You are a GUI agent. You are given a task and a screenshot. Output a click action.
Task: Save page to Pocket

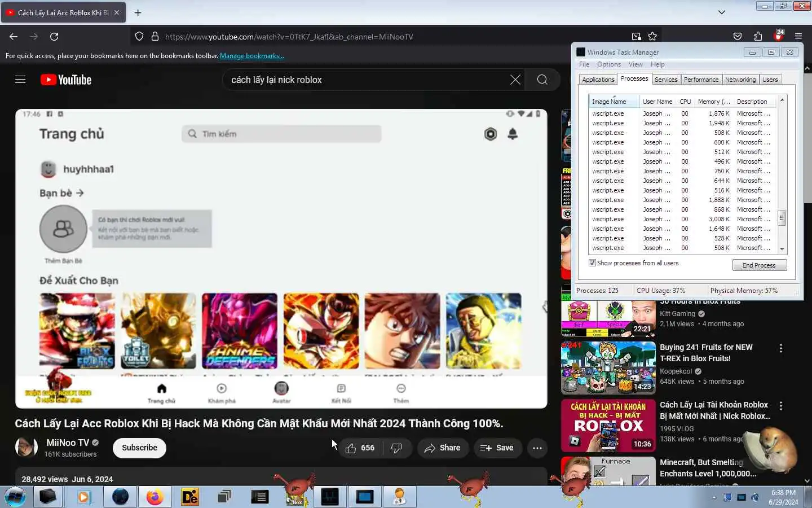pyautogui.click(x=738, y=37)
